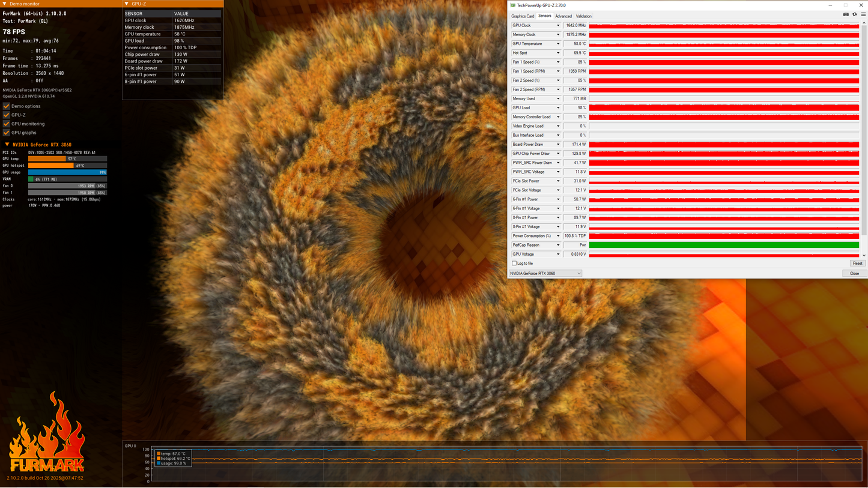This screenshot has width=868, height=488.
Task: Select the Sensors tab
Action: pos(545,16)
